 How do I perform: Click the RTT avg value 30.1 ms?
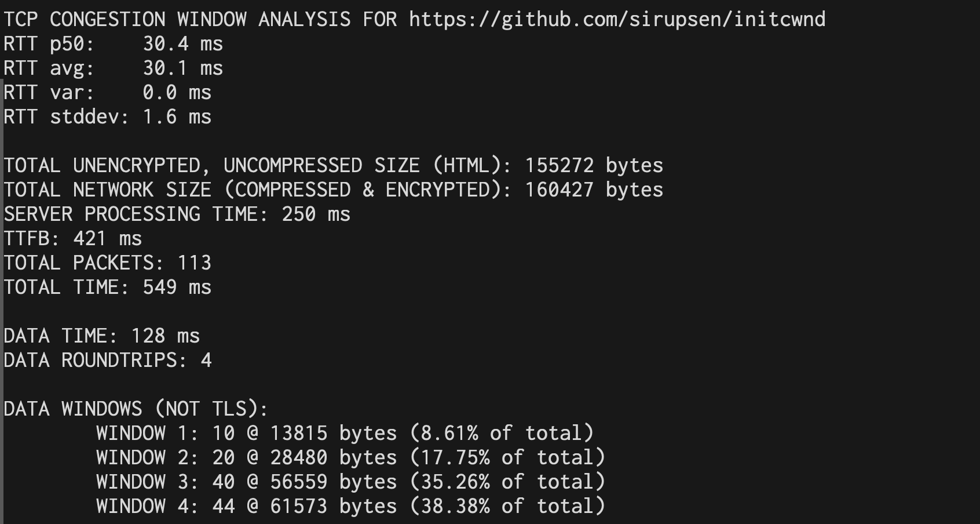tap(182, 68)
